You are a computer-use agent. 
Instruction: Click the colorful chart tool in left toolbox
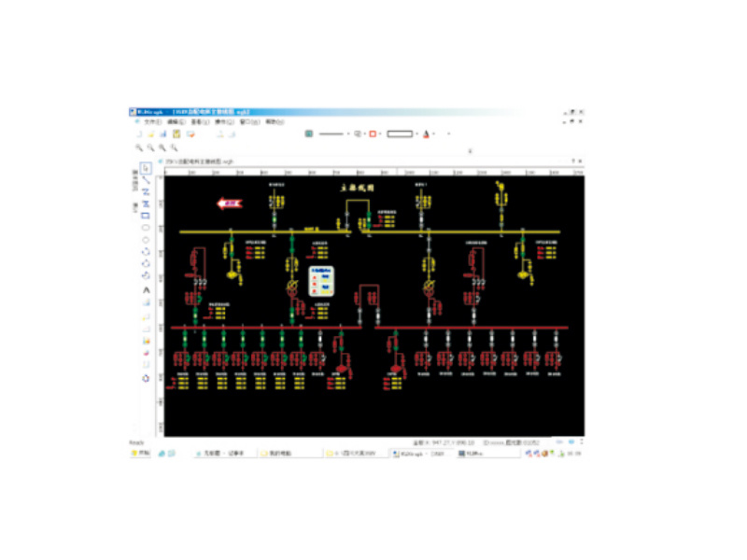coord(147,341)
